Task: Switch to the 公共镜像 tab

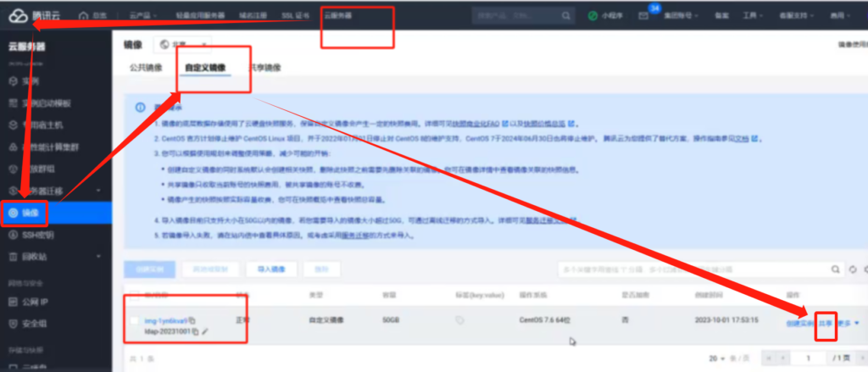Action: (x=146, y=67)
